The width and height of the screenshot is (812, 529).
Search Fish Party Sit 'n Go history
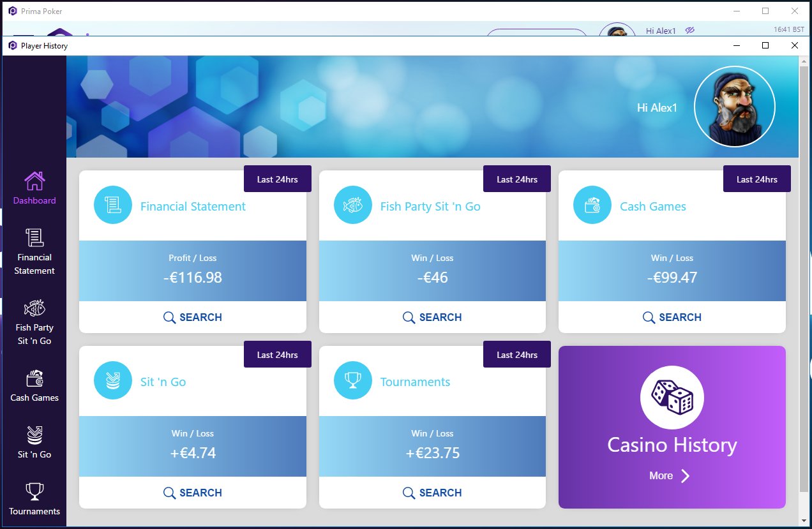432,317
